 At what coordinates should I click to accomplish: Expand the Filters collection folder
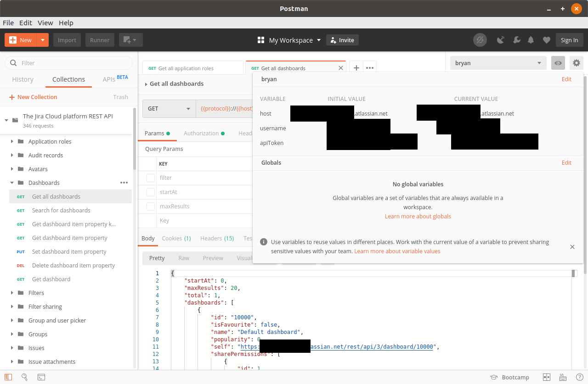[12, 293]
